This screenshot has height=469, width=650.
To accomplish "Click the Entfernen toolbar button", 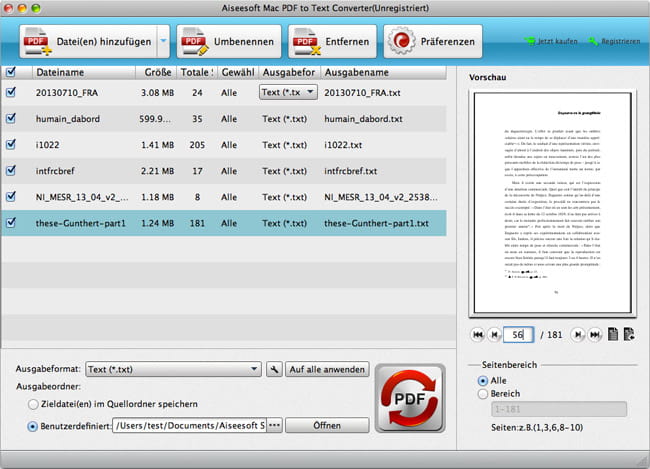I will point(332,41).
